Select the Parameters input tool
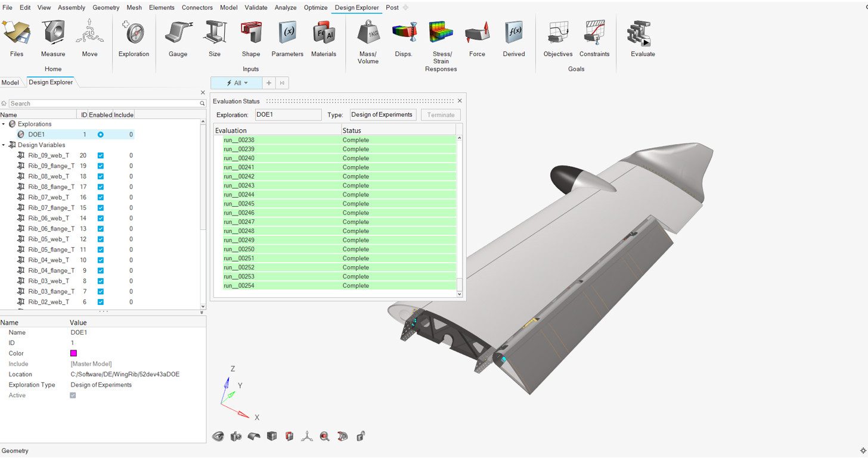Screen dimensions: 868x458 tap(287, 37)
